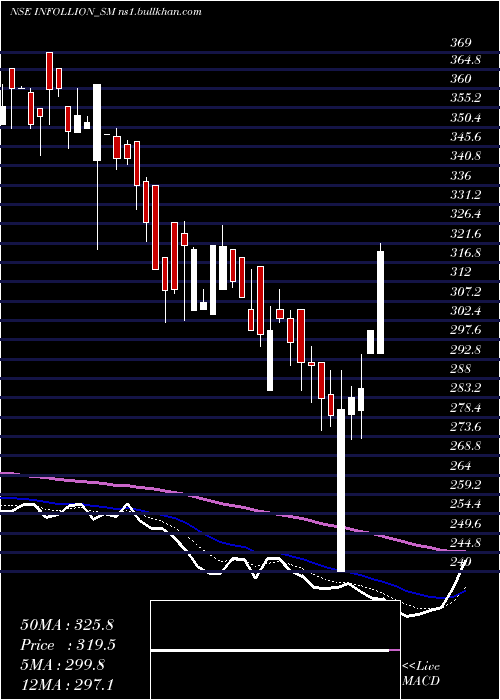Viewport: 500px width, 700px height.
Task: Click the pink 50MA line
Action: [x=232, y=505]
